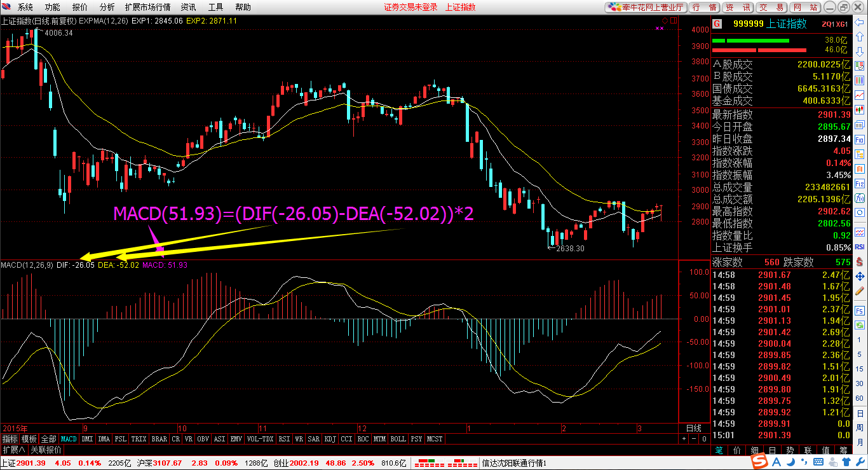Select the weekly 周 period button
The image size is (868, 470).
click(860, 429)
